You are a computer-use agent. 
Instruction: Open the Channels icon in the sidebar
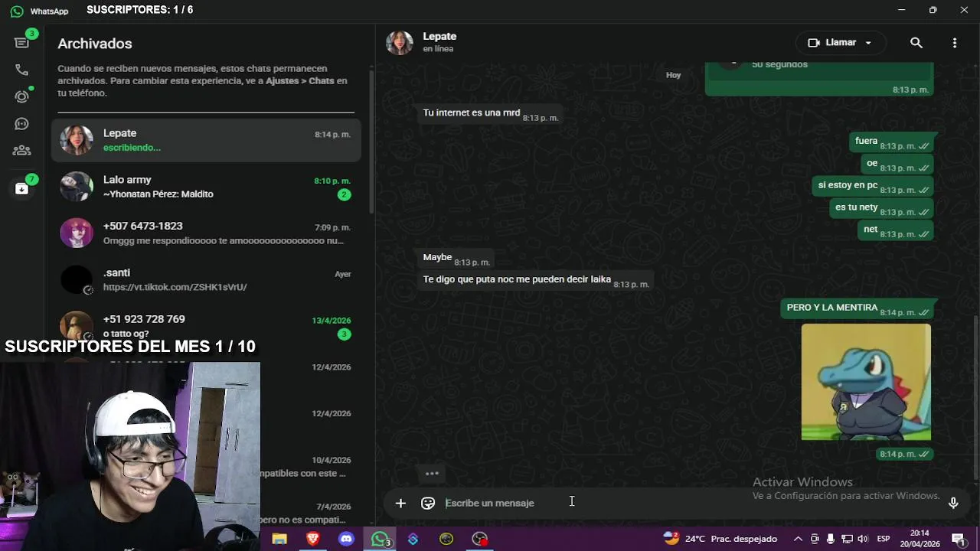click(x=21, y=123)
